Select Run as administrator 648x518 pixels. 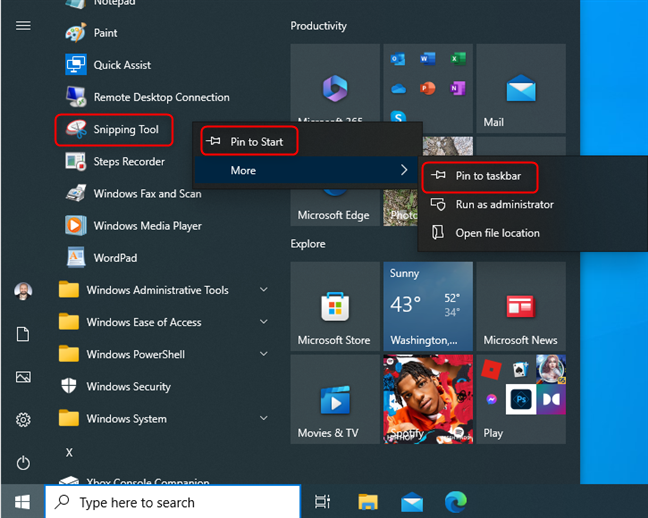click(x=504, y=204)
